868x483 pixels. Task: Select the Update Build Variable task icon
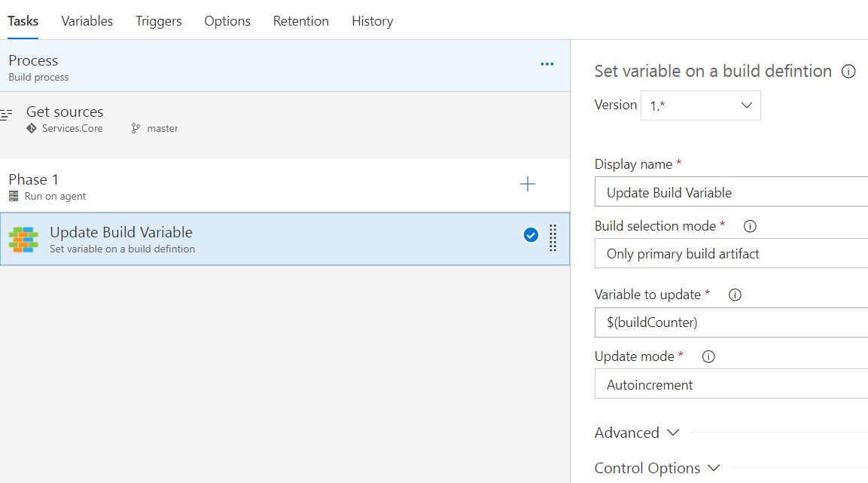coord(24,238)
